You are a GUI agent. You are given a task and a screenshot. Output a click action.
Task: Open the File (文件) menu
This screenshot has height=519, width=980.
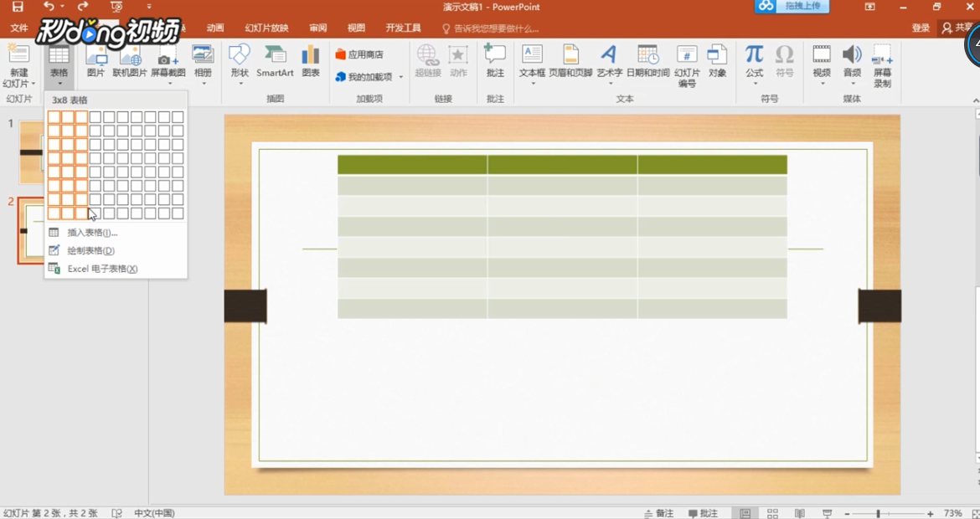pyautogui.click(x=19, y=28)
